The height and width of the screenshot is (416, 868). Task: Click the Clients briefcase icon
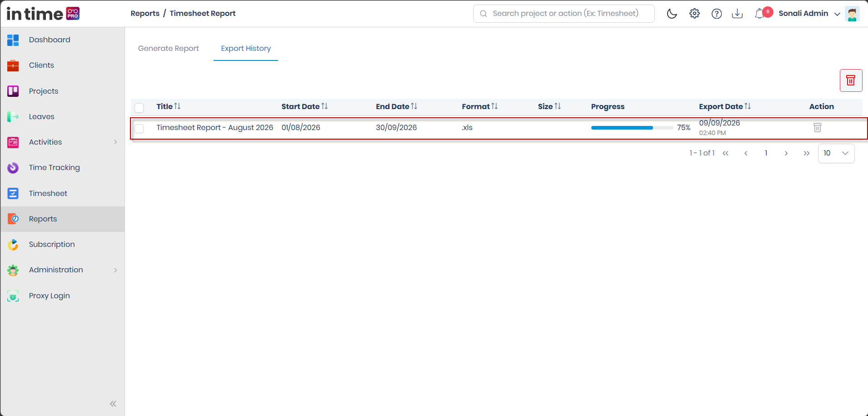[13, 65]
